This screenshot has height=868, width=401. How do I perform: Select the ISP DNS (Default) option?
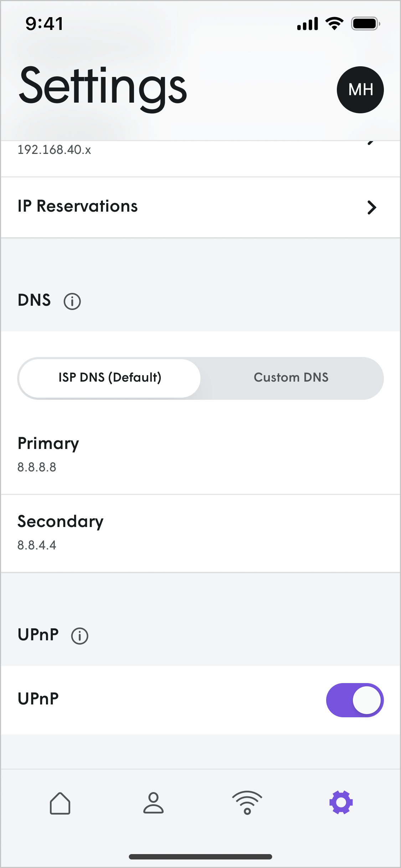[x=109, y=378]
